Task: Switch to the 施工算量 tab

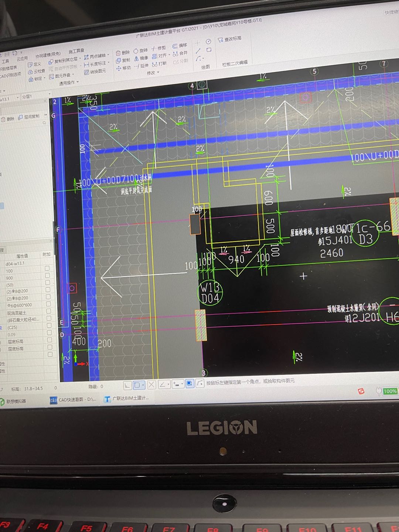Action: (x=76, y=51)
